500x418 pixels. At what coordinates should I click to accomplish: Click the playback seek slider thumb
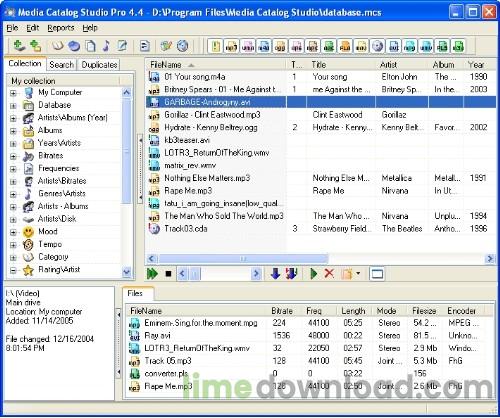[195, 274]
